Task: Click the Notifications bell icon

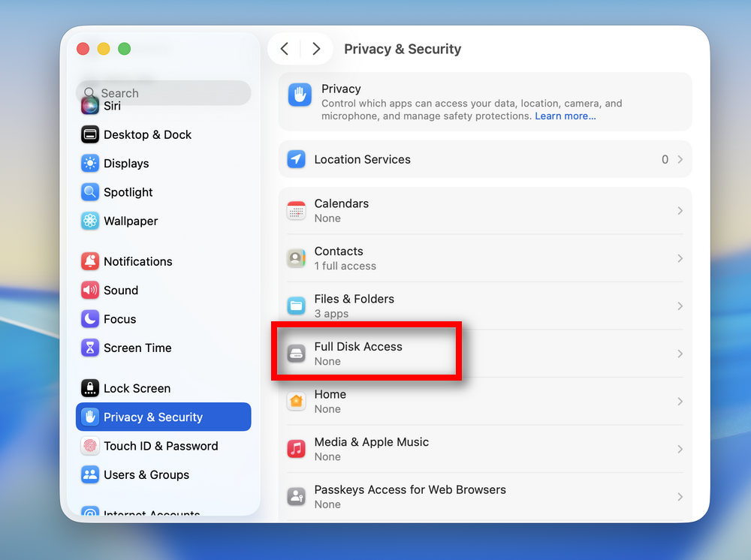Action: pos(90,261)
